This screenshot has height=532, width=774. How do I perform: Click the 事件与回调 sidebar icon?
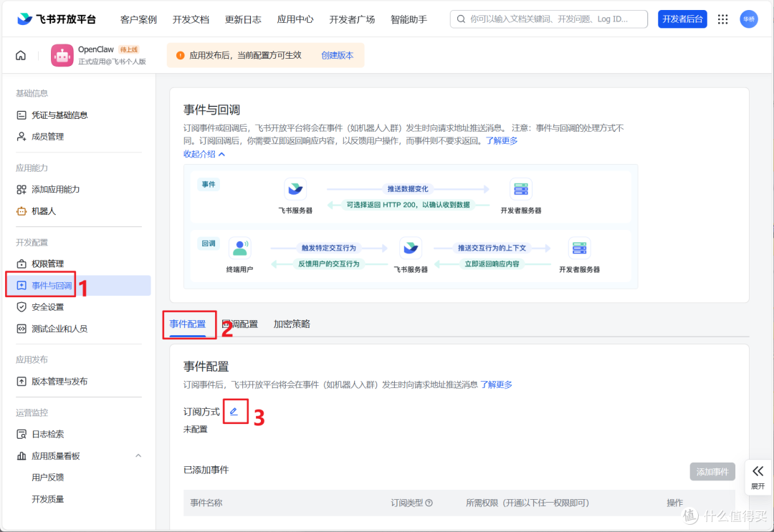pyautogui.click(x=21, y=286)
